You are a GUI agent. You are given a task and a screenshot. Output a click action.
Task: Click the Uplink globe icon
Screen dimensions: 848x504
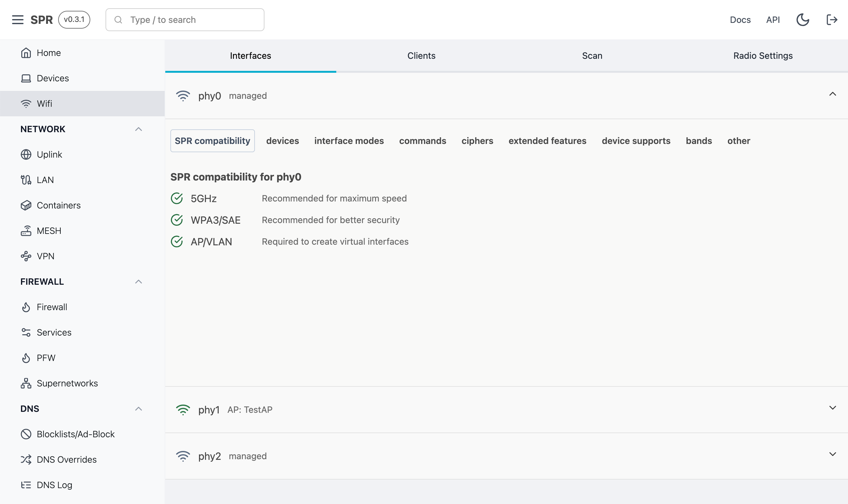[26, 154]
